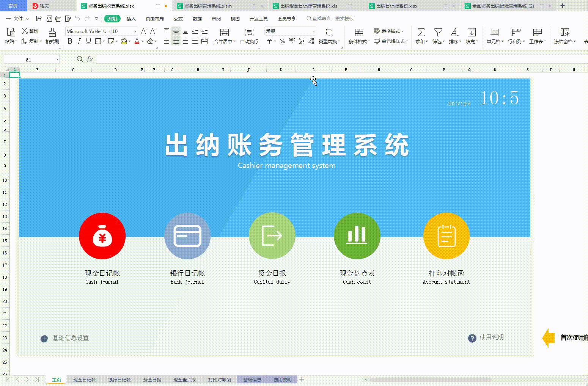
Task: Switch to the 插入 ribbon tab
Action: tap(130, 18)
